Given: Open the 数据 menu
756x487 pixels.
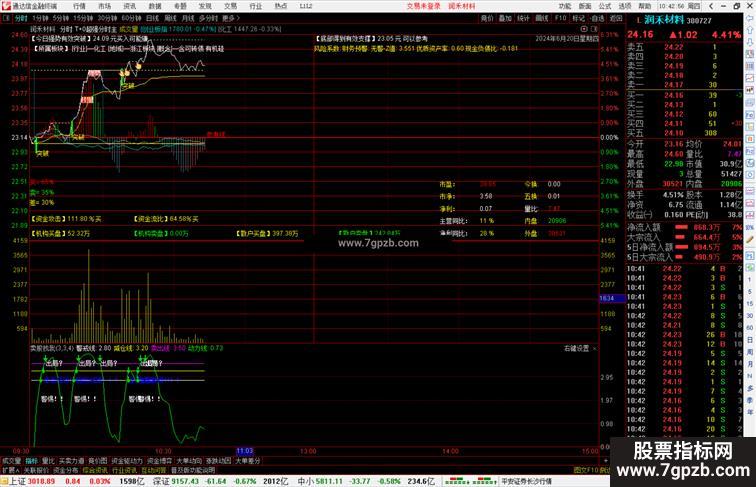Looking at the screenshot, I should (155, 6).
